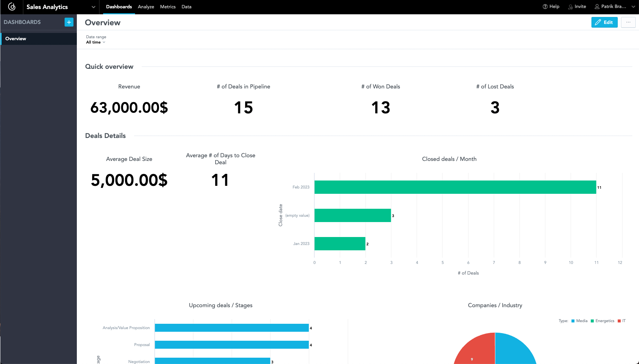Viewport: 639px width, 364px height.
Task: Open Help using the question-mark icon
Action: [x=545, y=6]
